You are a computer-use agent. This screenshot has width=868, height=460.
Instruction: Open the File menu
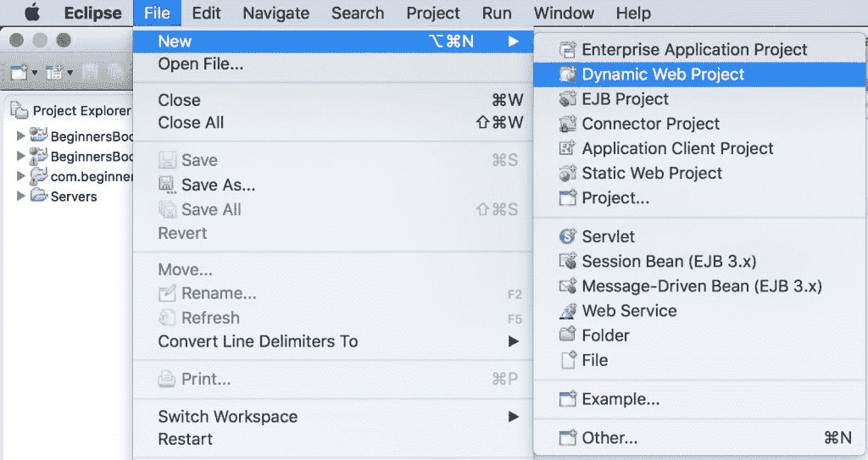click(157, 13)
